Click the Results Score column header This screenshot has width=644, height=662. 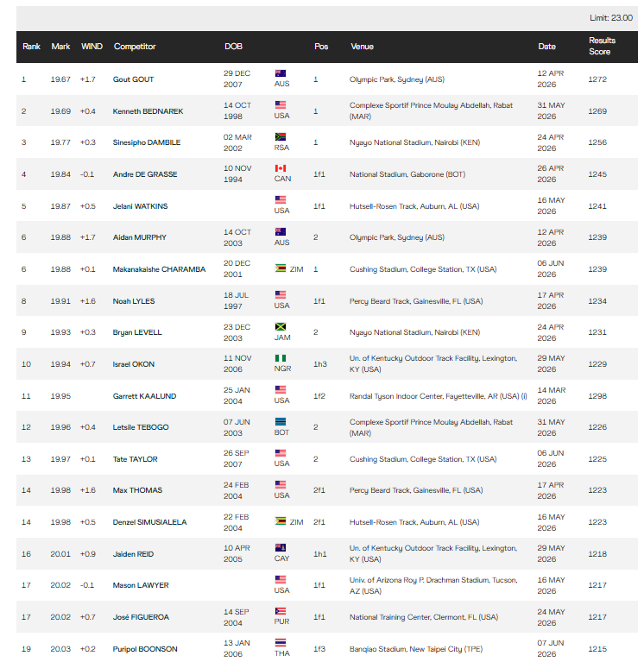pos(602,46)
